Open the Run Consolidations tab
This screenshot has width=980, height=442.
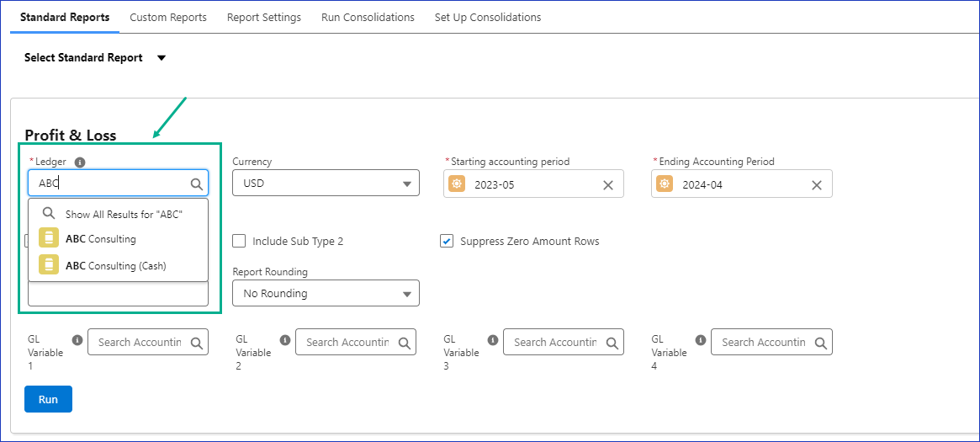click(x=368, y=17)
